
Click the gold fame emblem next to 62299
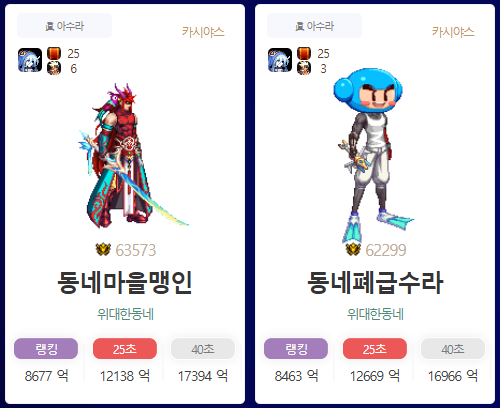[353, 250]
